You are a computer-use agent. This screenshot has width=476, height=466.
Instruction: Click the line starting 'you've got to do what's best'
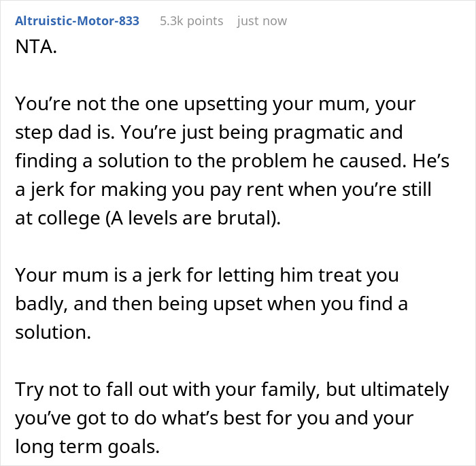pos(214,418)
